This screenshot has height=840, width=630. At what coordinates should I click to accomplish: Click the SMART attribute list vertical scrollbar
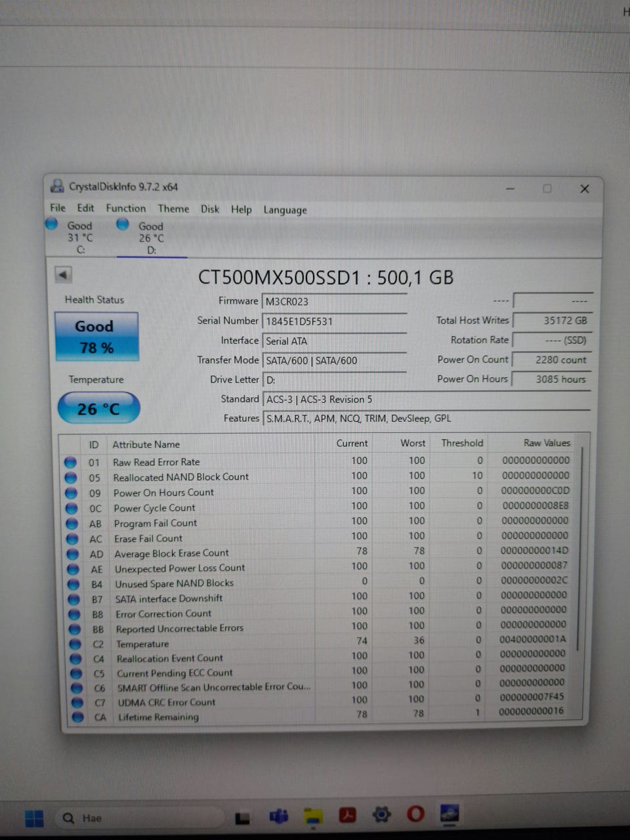(579, 548)
